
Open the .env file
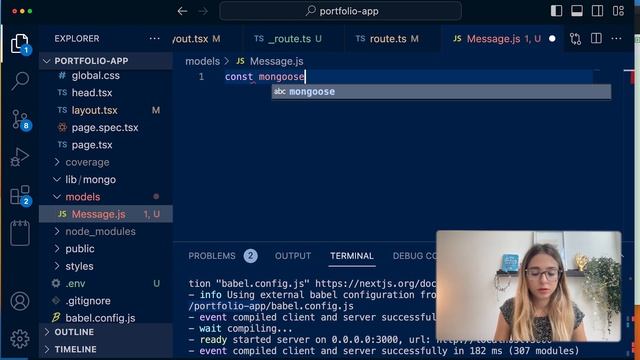pyautogui.click(x=106, y=283)
